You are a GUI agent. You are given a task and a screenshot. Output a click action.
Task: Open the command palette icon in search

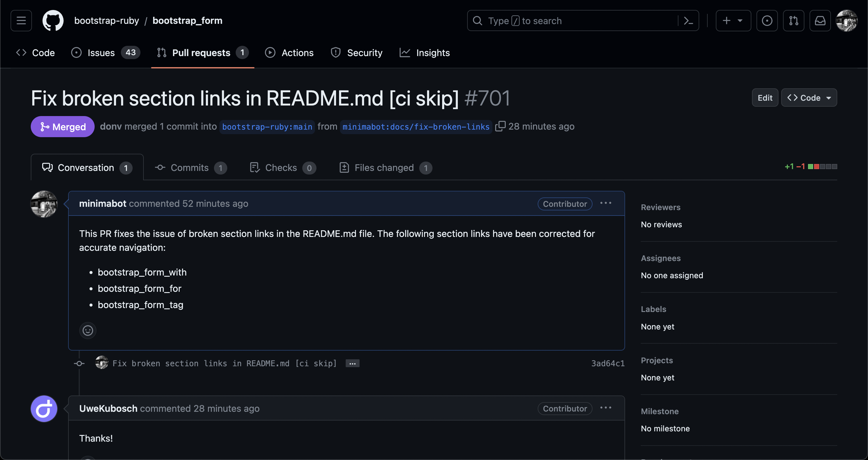[688, 20]
